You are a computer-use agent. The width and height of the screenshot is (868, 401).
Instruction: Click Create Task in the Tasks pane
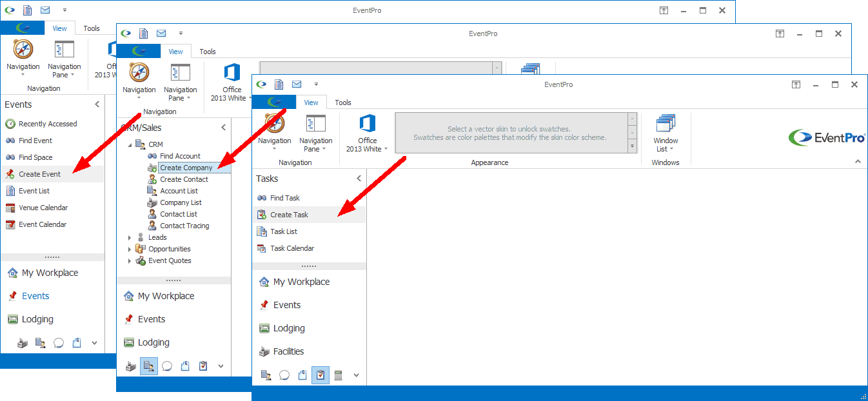(x=309, y=215)
